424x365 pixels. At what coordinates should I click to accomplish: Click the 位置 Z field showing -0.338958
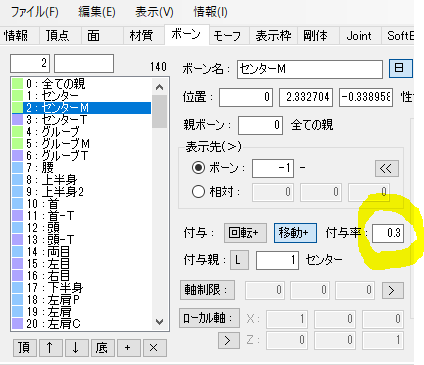coord(366,98)
